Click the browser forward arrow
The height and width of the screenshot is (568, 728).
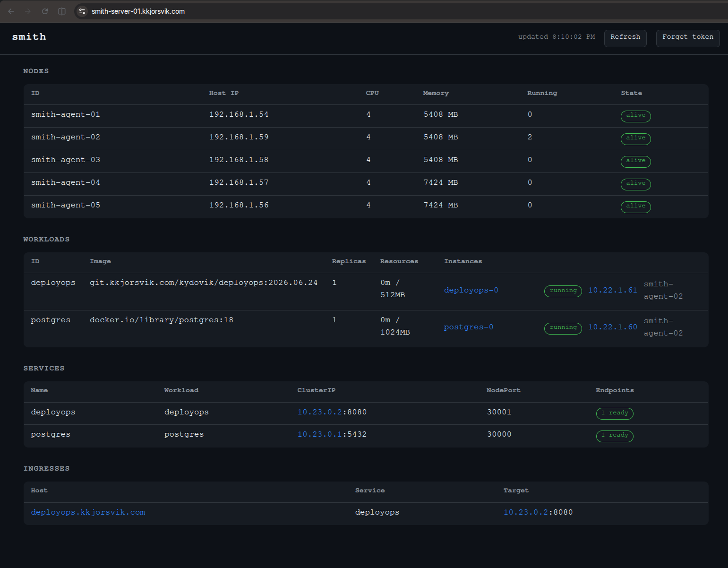click(x=28, y=11)
